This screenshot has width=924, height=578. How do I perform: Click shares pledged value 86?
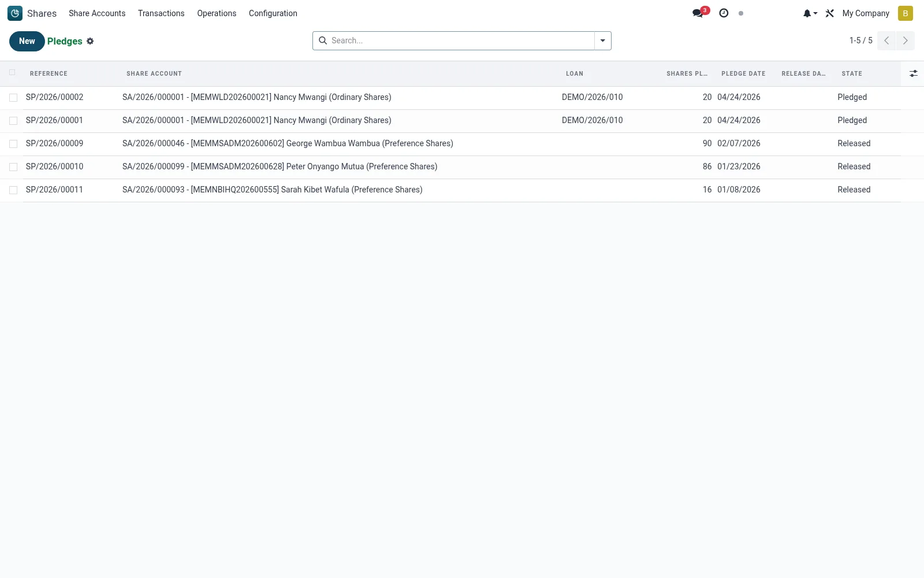coord(707,166)
